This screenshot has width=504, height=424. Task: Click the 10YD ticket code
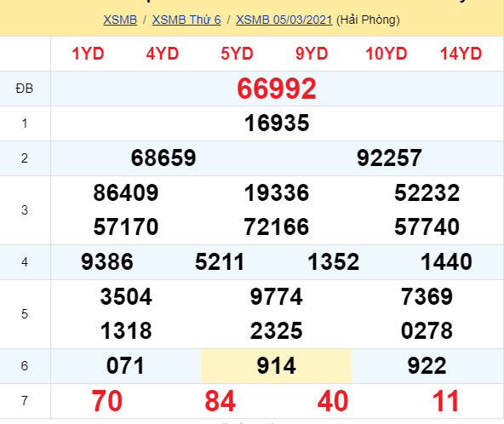387,54
